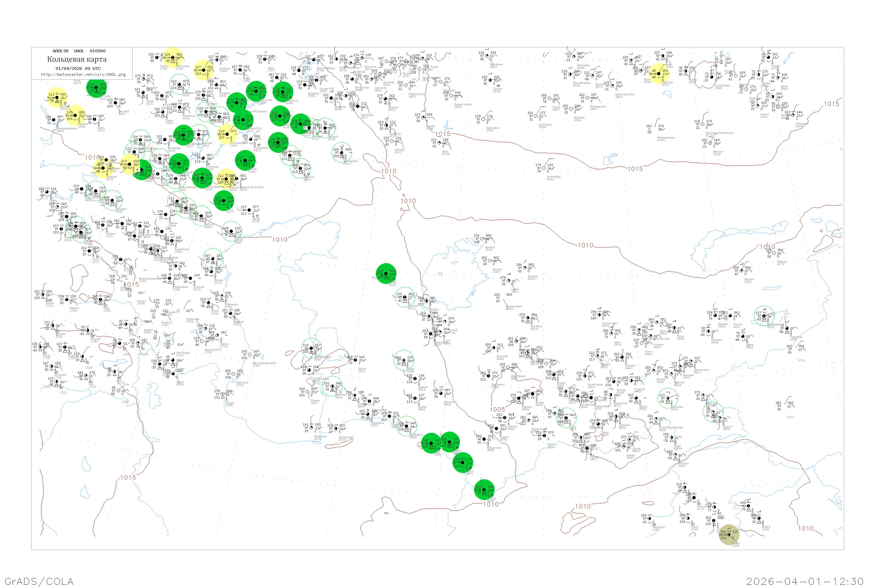Click the meteocenter.net UAOL.png URL text
This screenshot has height=588, width=882.
point(83,75)
